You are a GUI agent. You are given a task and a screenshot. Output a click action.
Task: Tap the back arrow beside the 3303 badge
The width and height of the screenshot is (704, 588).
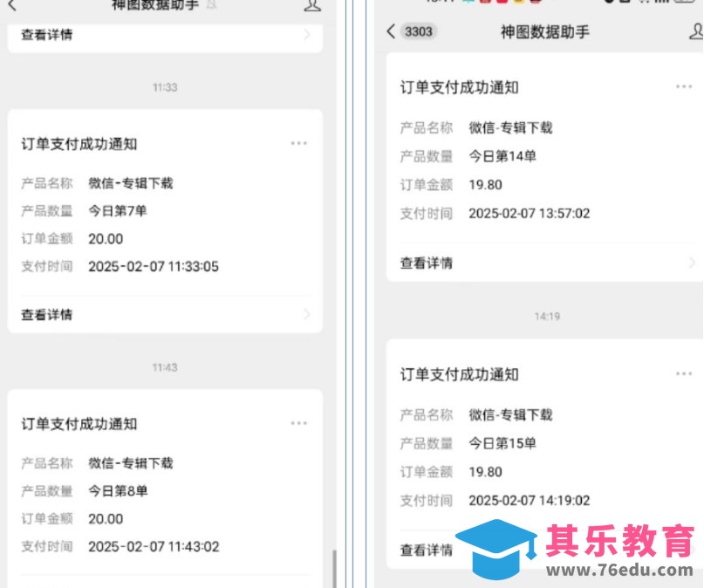[391, 31]
